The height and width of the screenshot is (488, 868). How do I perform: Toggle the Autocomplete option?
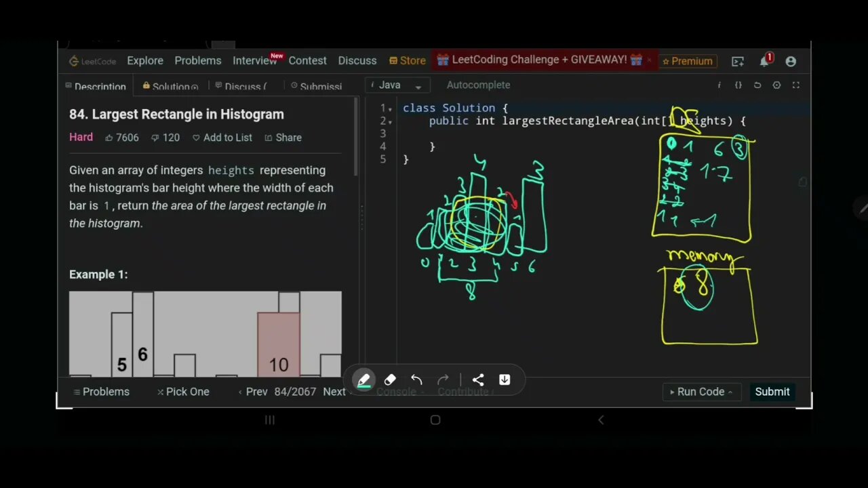(x=478, y=85)
